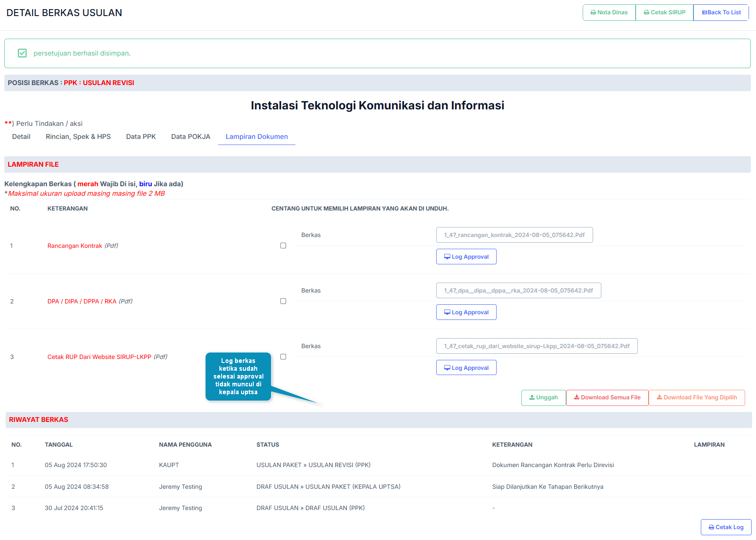This screenshot has height=540, width=756.
Task: Switch to the Detail tab
Action: 21,137
